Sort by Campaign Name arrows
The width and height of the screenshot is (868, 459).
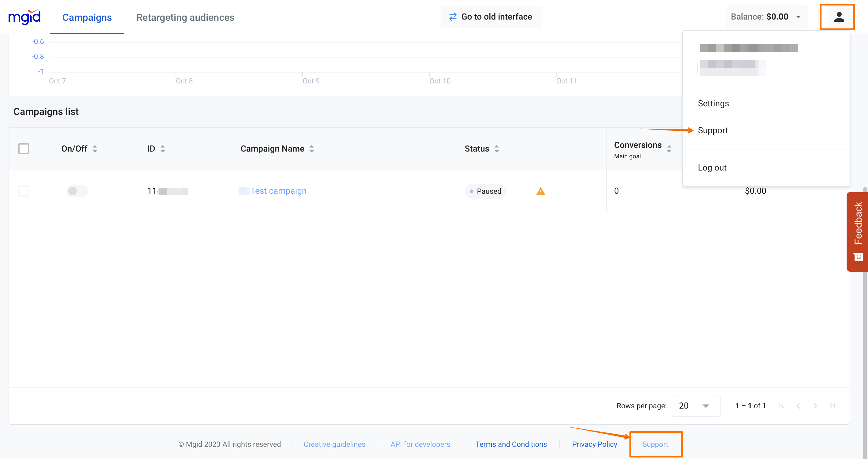(311, 149)
